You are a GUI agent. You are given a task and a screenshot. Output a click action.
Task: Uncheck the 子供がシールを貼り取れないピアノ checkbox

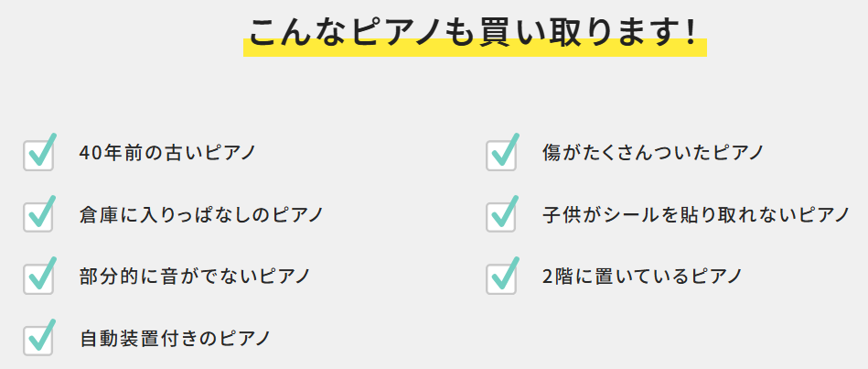tap(501, 216)
